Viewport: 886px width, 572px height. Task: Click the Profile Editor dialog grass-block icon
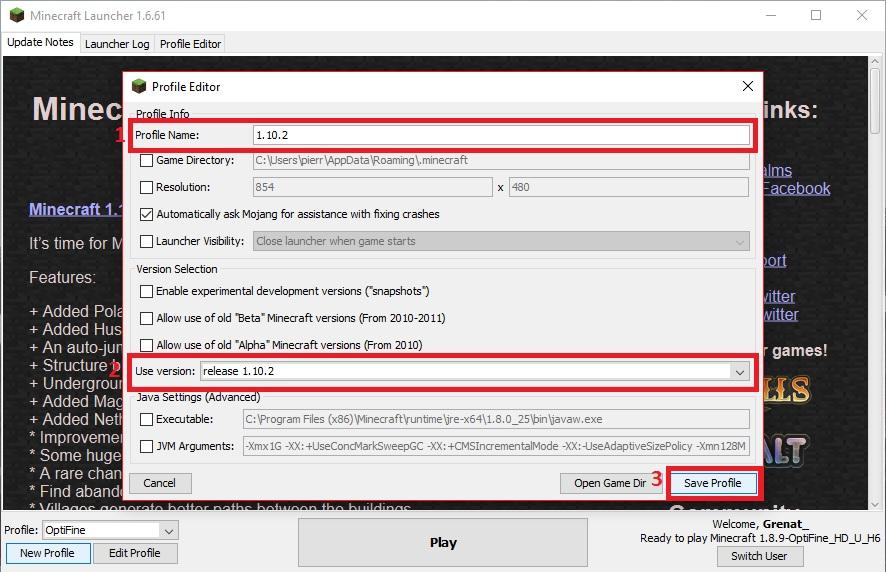[x=139, y=86]
